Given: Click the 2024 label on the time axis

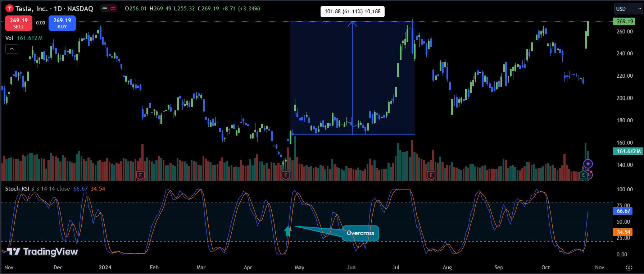Looking at the screenshot, I should (x=105, y=268).
